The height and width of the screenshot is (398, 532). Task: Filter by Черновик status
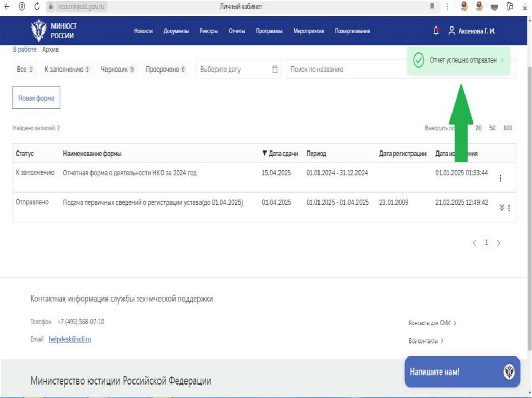pyautogui.click(x=117, y=69)
